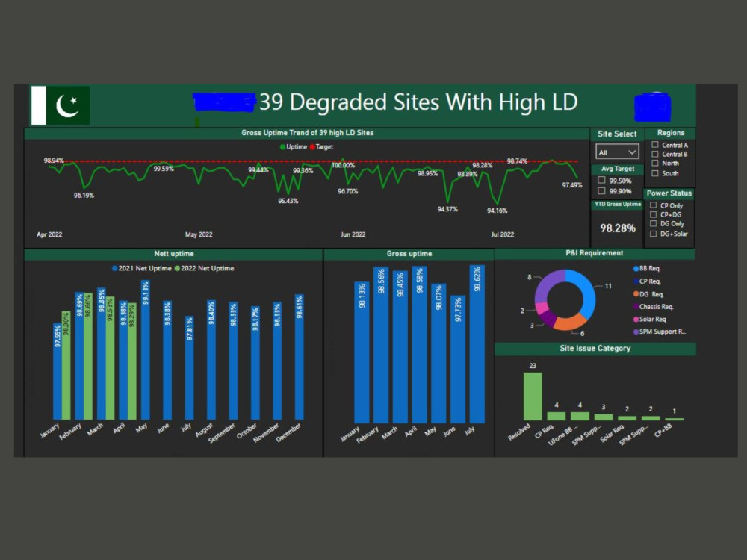Viewport: 747px width, 560px height.
Task: Enable the DG Only power status filter
Action: tap(654, 223)
